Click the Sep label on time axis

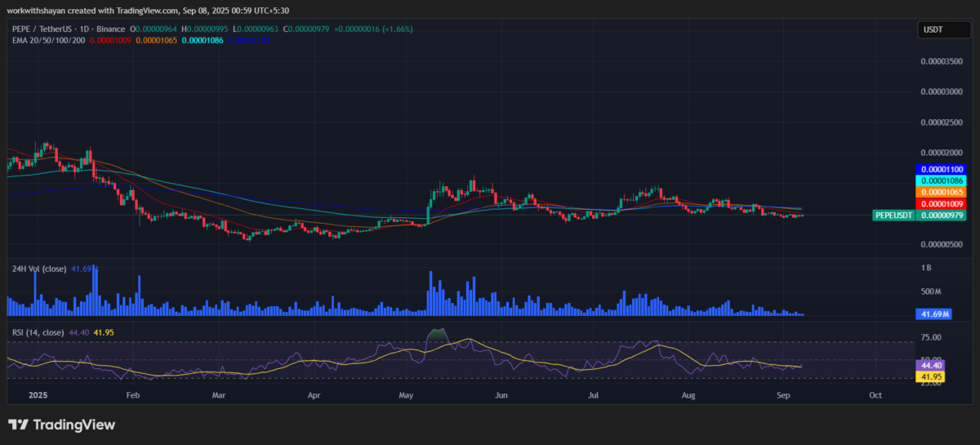pos(783,394)
